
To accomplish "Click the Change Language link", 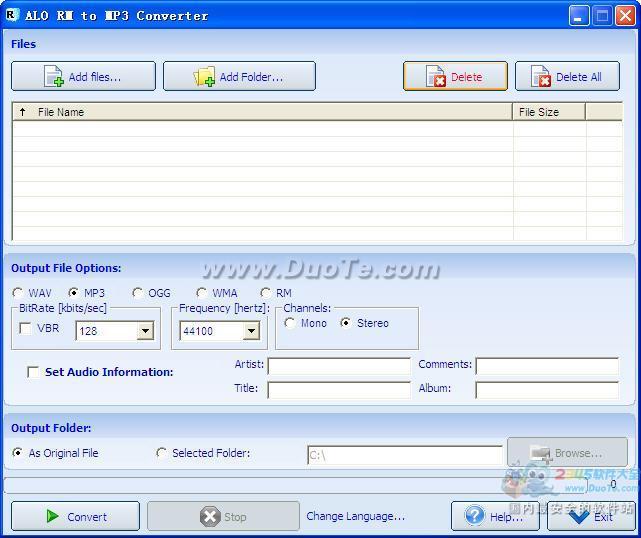I will 355,516.
